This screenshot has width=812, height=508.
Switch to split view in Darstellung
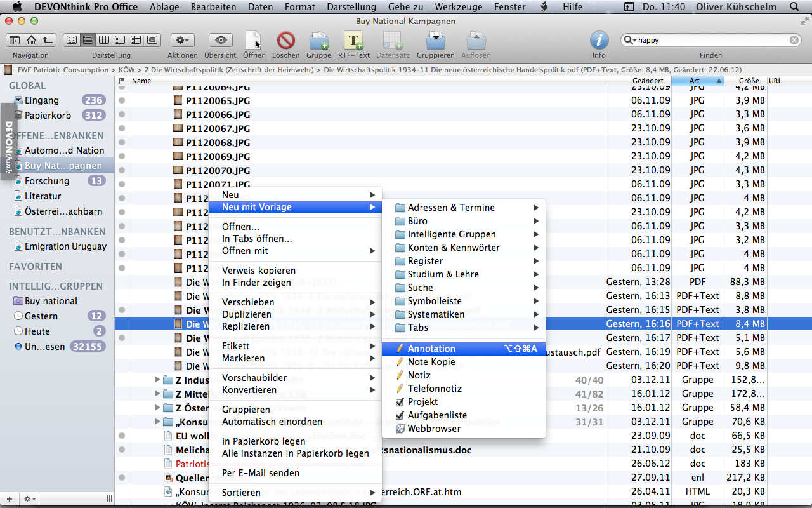click(x=120, y=40)
